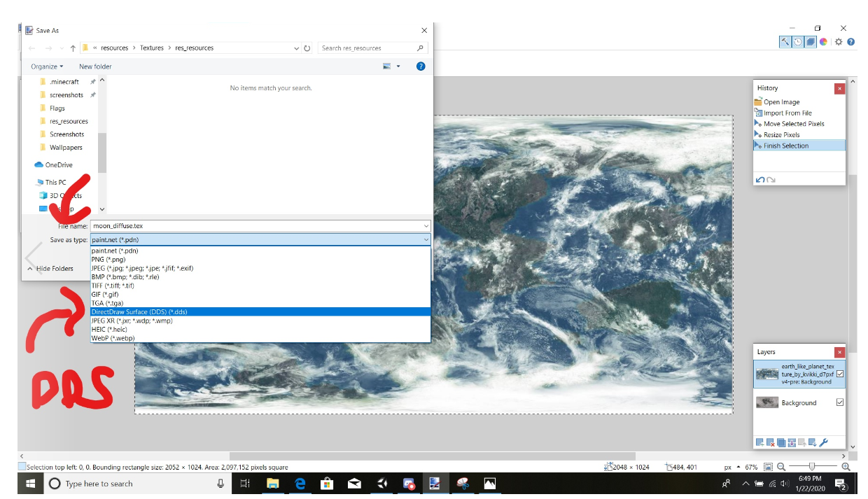This screenshot has height=499, width=868.
Task: Click Textures in the address breadcrumb
Action: 151,48
